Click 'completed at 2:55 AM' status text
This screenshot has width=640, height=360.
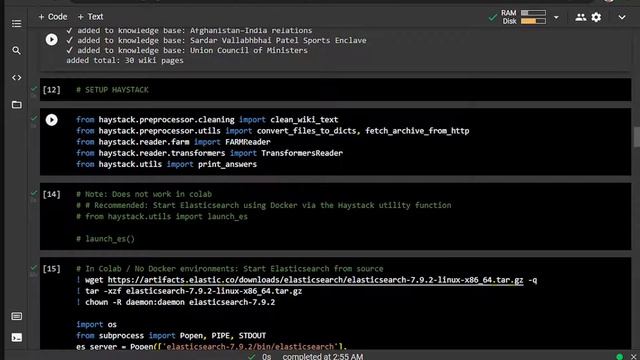click(323, 356)
